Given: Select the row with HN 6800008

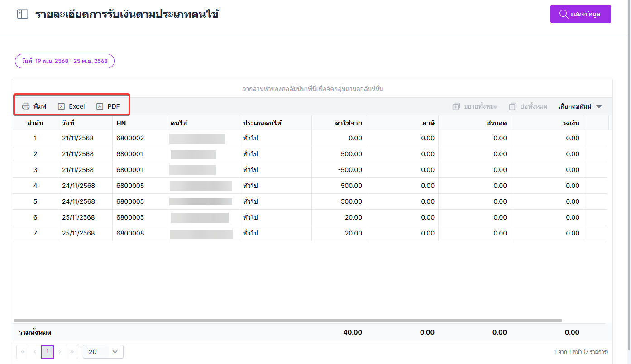Looking at the screenshot, I should (x=130, y=233).
